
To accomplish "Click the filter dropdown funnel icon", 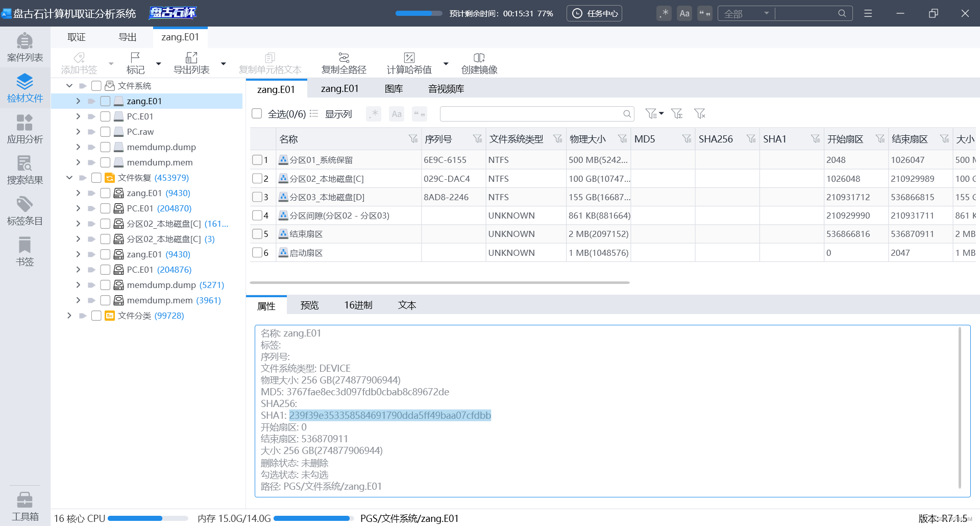I will click(654, 113).
